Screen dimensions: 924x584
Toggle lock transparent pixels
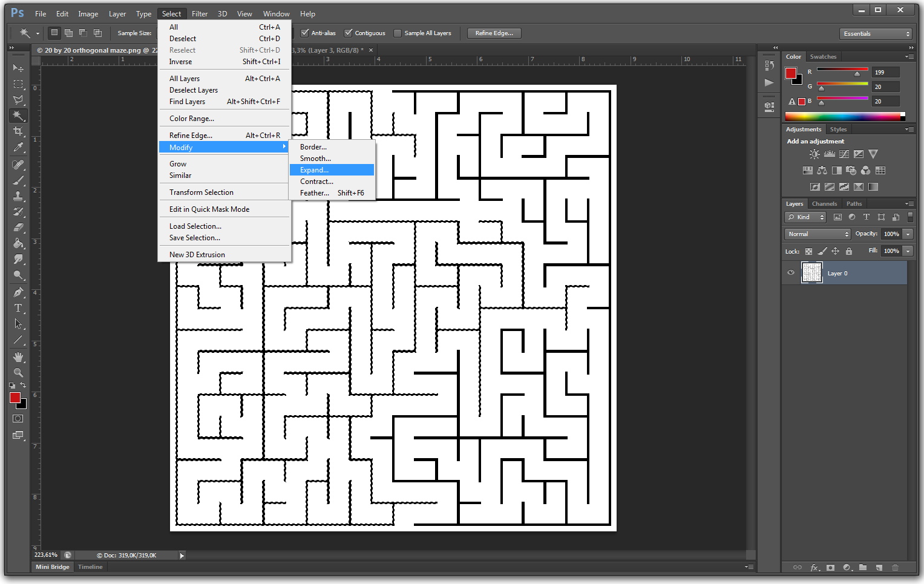[x=808, y=251]
